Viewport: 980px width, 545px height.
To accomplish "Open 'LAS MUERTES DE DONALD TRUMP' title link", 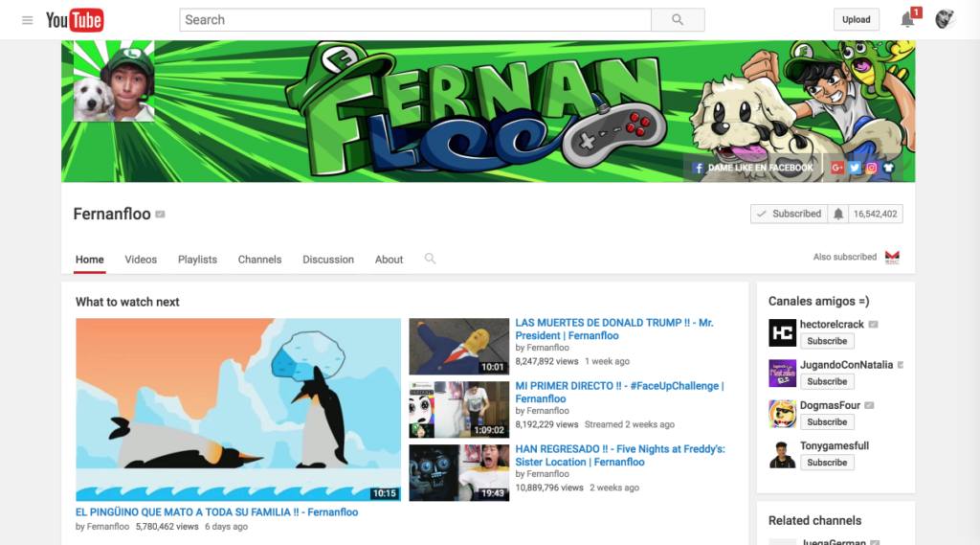I will 613,329.
